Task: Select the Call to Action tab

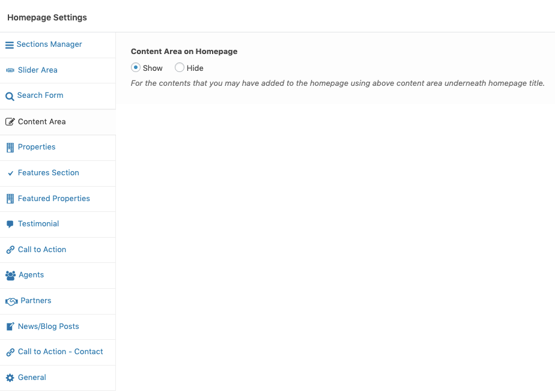Action: pyautogui.click(x=58, y=250)
